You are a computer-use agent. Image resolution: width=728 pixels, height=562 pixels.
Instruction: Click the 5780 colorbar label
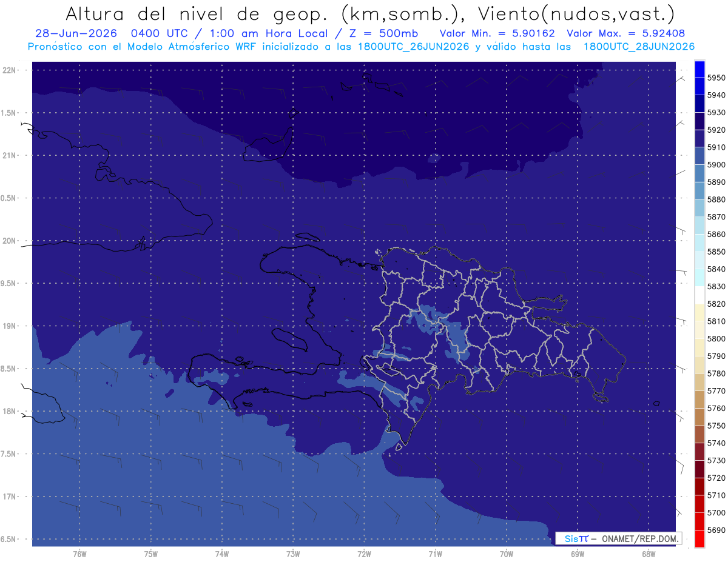pos(716,373)
